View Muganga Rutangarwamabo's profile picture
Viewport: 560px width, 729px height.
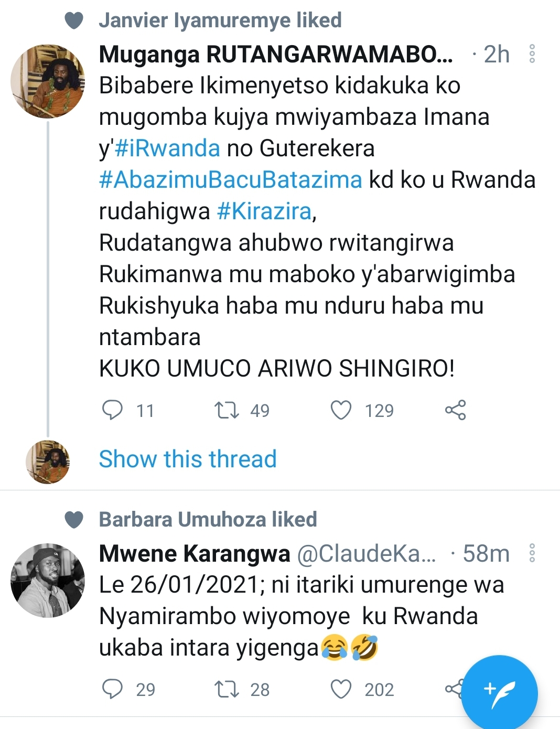48,81
